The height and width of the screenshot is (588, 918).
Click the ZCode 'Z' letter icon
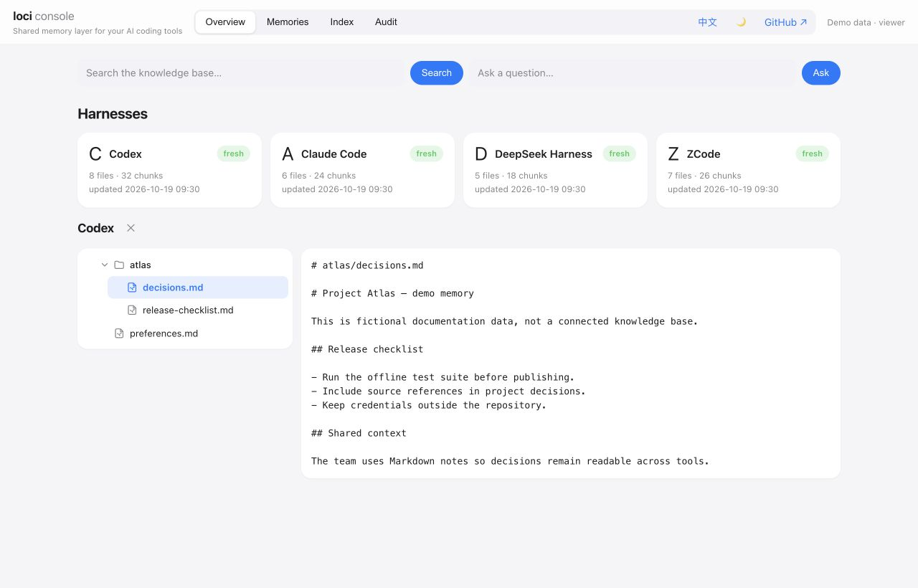673,154
